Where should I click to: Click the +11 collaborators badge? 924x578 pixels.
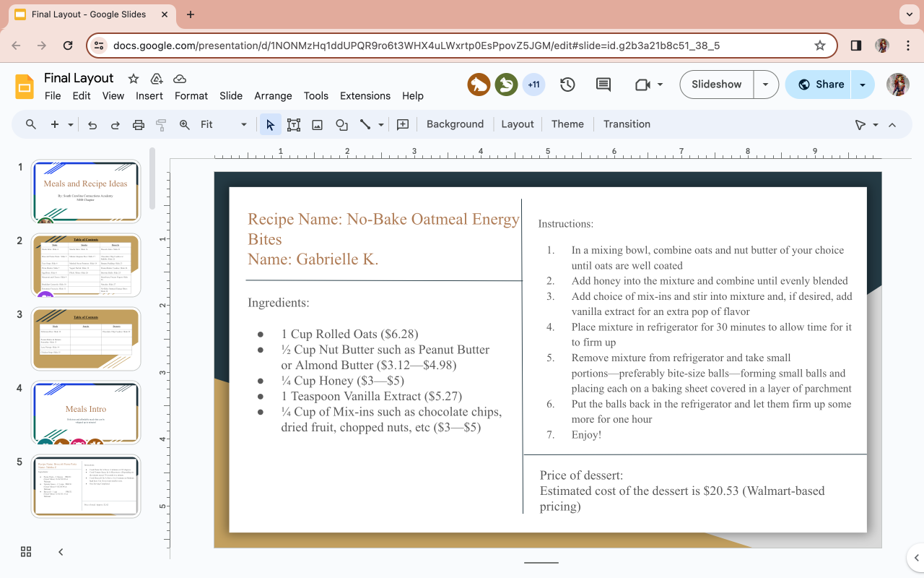click(533, 85)
